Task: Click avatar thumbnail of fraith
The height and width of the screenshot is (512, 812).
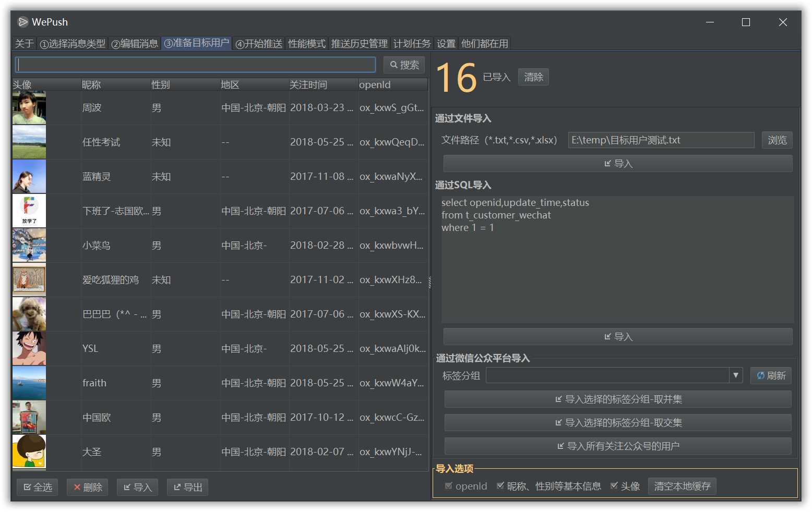Action: click(x=29, y=383)
